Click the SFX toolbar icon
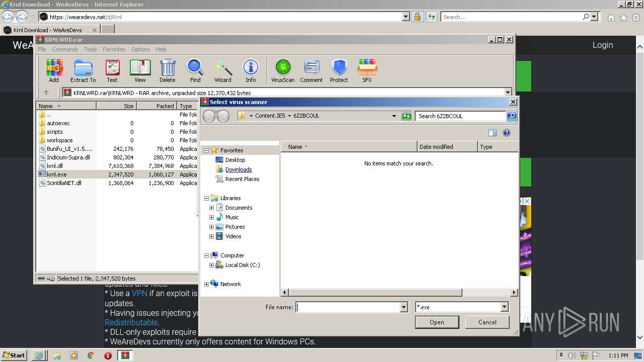The image size is (644, 362). (x=367, y=70)
